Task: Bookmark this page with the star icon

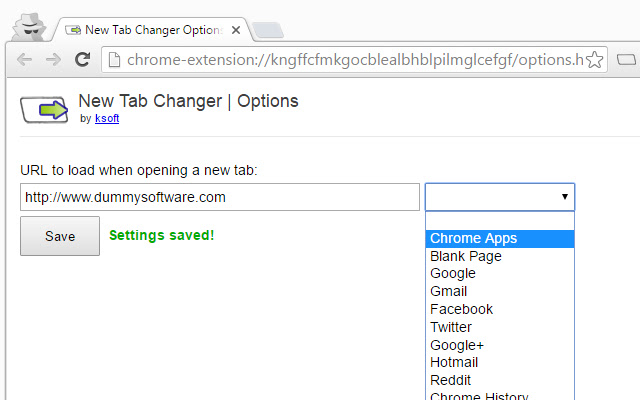Action: [594, 60]
